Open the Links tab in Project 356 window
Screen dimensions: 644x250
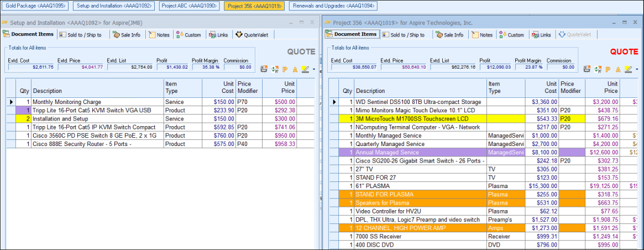[541, 35]
